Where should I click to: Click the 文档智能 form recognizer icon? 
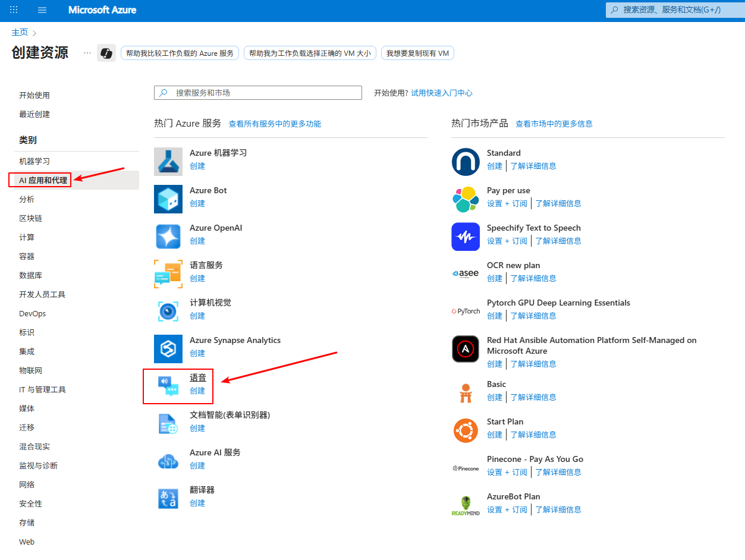point(168,424)
